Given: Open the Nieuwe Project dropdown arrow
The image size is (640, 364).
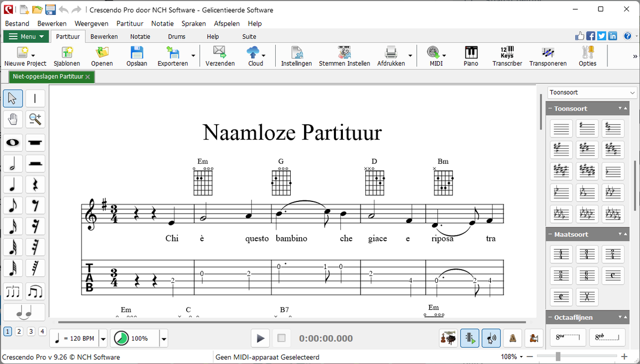Looking at the screenshot, I should 33,55.
